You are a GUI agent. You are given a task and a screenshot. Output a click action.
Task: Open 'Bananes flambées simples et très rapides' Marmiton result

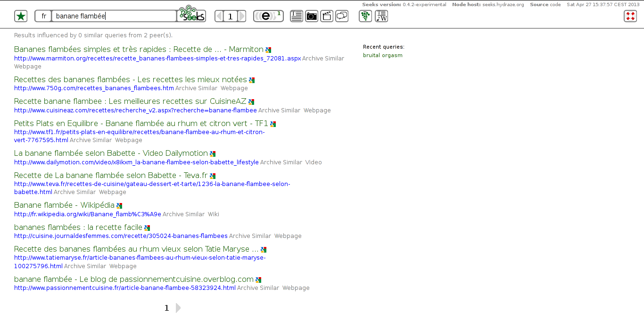point(139,49)
